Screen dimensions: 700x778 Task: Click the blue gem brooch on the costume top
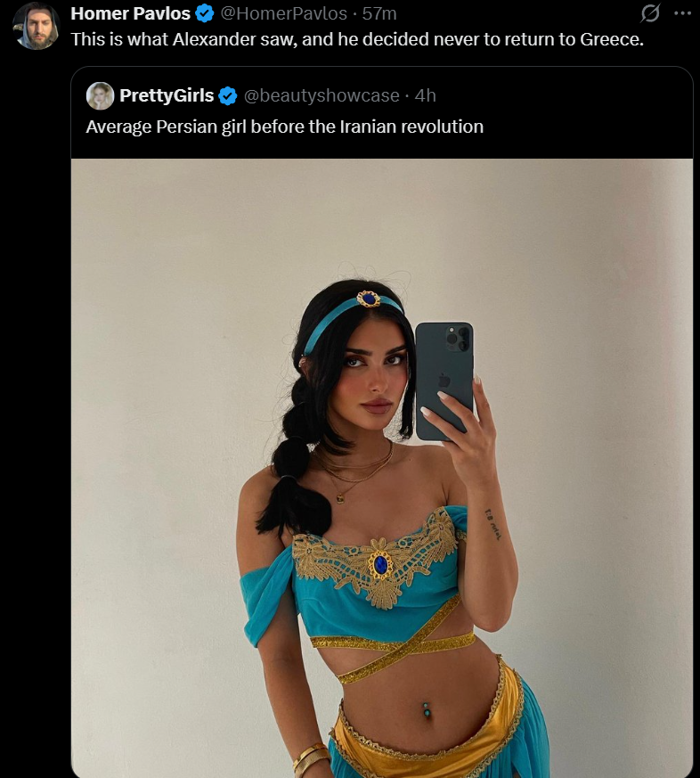[380, 565]
